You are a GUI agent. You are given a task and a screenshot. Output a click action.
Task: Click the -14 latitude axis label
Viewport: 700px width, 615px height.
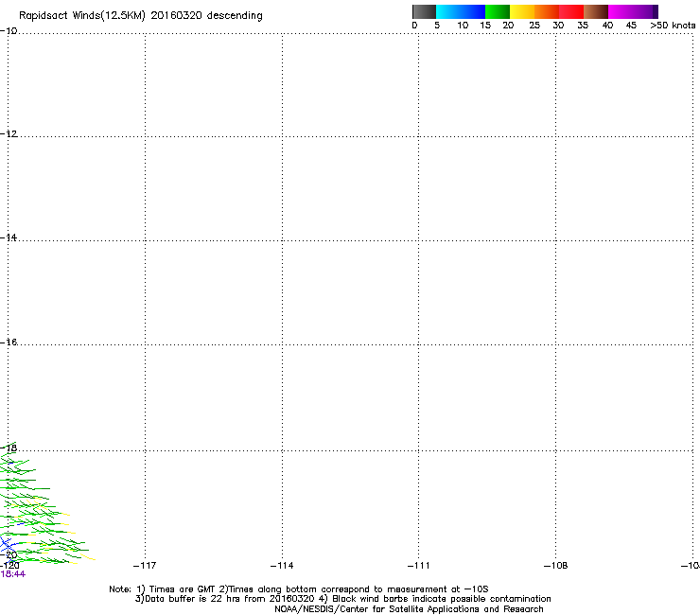pos(9,237)
